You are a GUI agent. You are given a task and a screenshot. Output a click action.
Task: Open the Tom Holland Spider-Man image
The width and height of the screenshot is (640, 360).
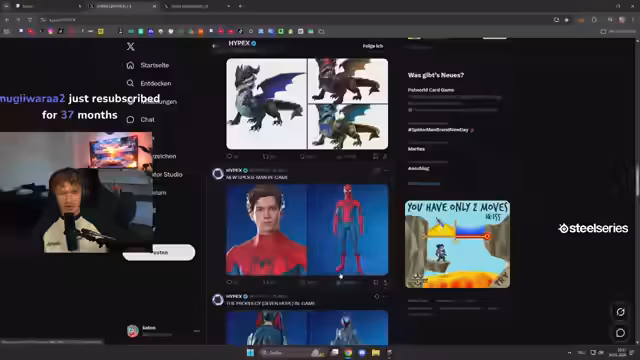267,230
